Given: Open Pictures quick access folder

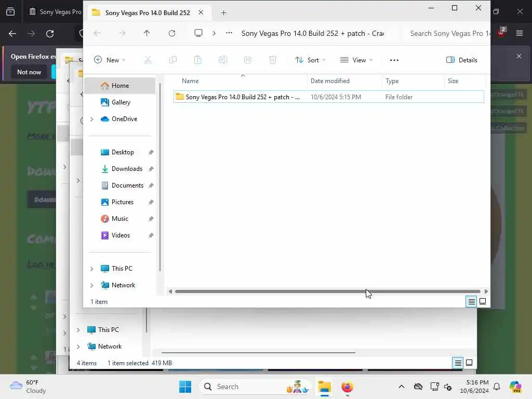Looking at the screenshot, I should [120, 202].
